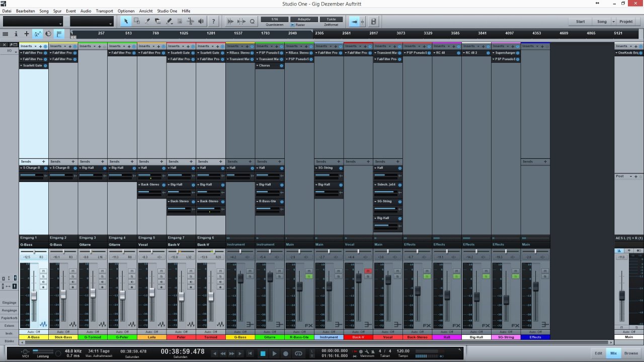The image size is (644, 362).
Task: Open the Studio One menu
Action: [x=167, y=11]
